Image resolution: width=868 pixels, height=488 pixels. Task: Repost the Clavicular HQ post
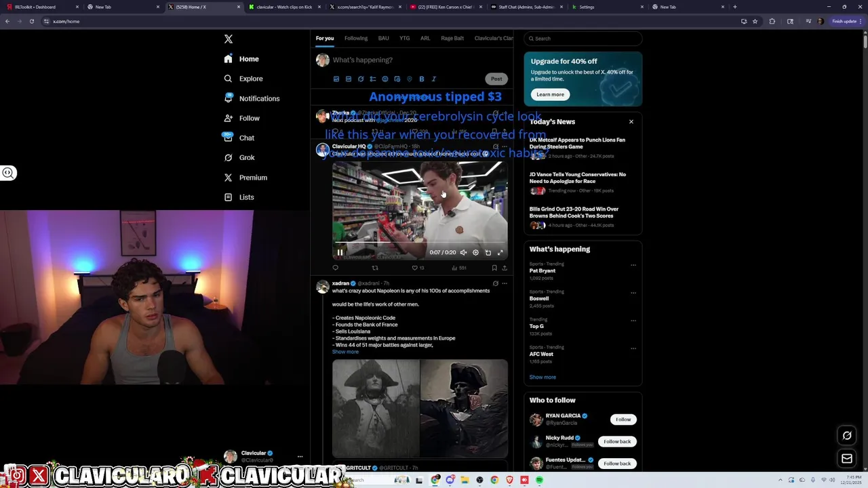click(375, 268)
